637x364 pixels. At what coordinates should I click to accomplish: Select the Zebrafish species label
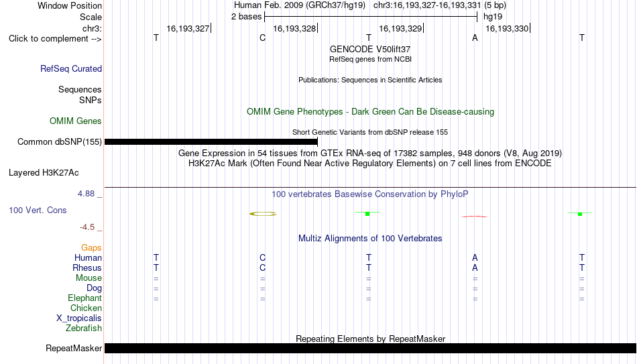(x=84, y=328)
